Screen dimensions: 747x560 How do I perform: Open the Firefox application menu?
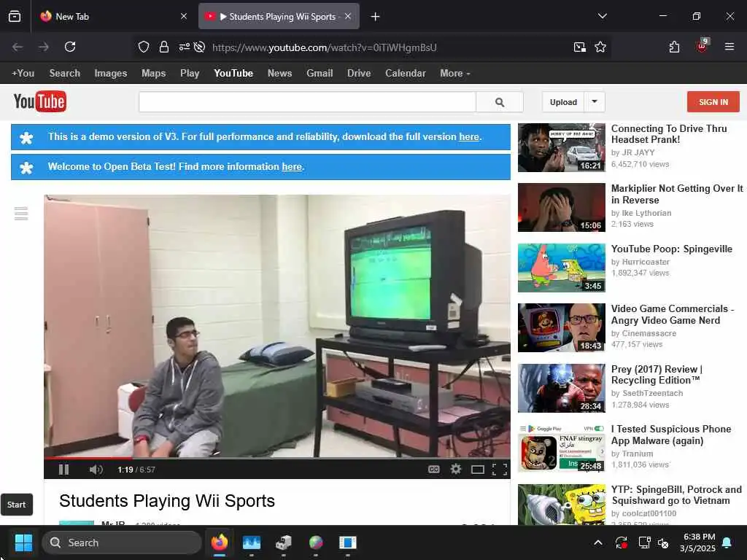pyautogui.click(x=729, y=47)
